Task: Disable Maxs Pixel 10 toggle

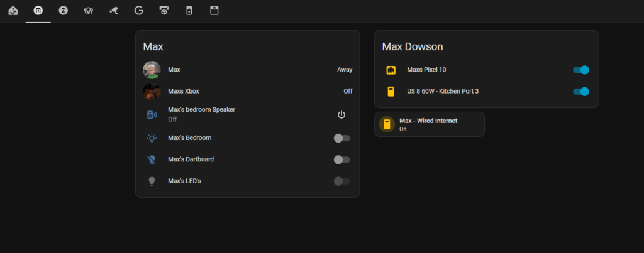Action: pos(580,70)
